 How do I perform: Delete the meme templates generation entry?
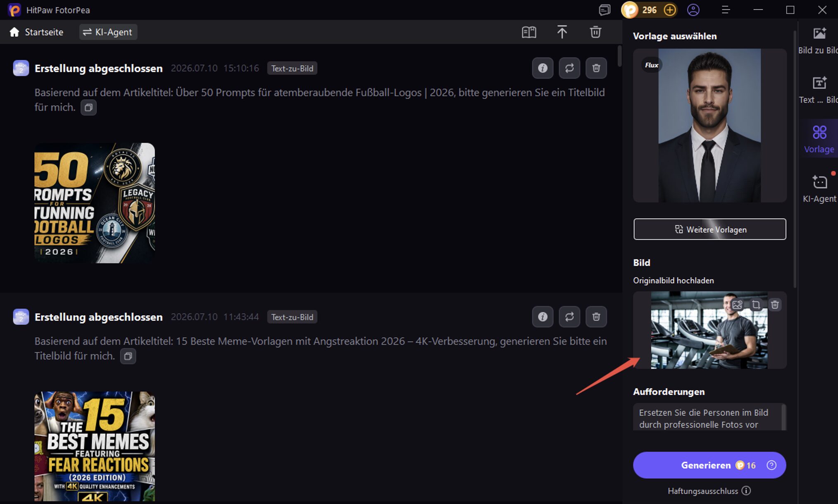(x=596, y=317)
